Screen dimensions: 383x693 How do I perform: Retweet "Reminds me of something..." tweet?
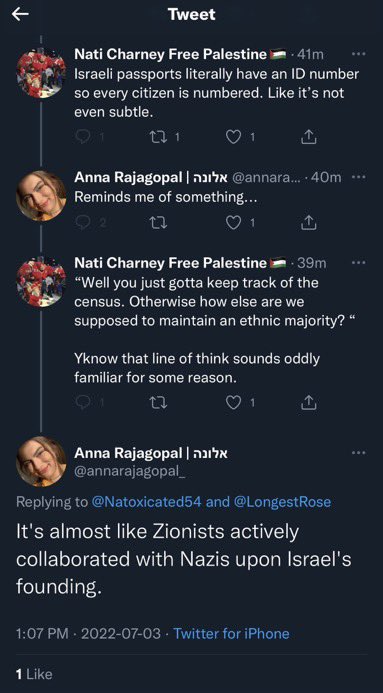(x=157, y=224)
